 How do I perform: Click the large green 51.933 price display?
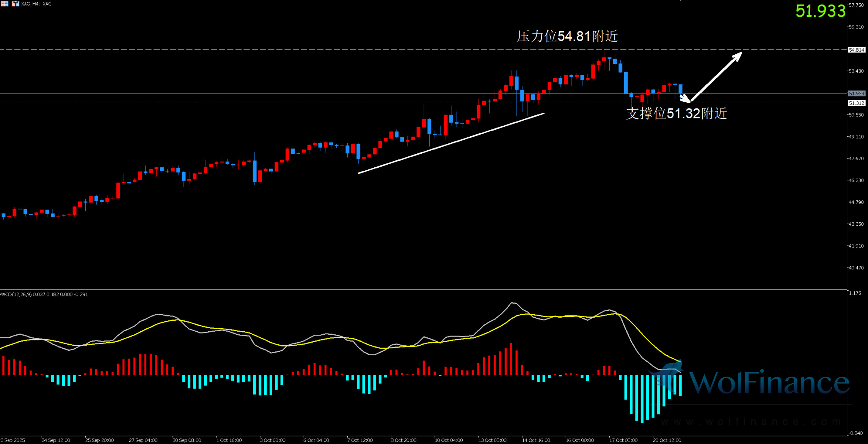coord(820,11)
